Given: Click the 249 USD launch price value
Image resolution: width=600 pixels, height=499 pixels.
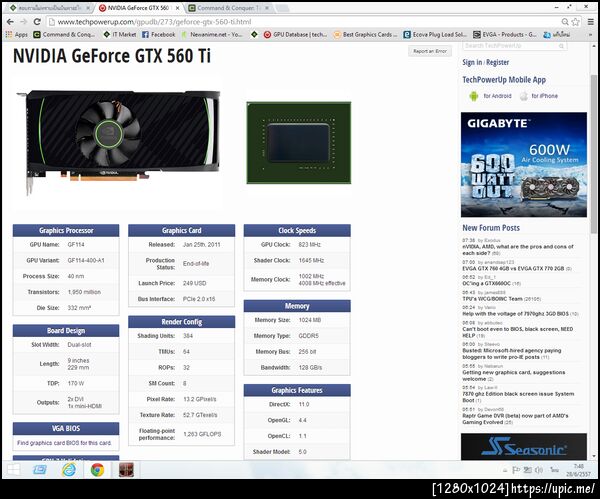Looking at the screenshot, I should coord(194,283).
